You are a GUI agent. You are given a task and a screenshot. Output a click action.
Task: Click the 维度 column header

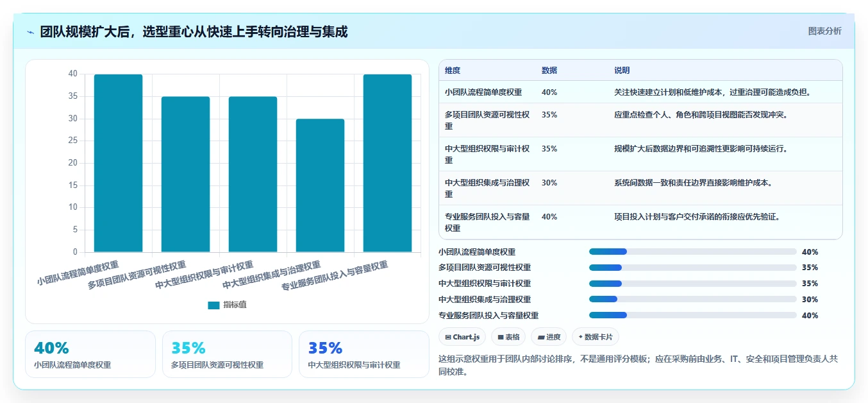[453, 71]
